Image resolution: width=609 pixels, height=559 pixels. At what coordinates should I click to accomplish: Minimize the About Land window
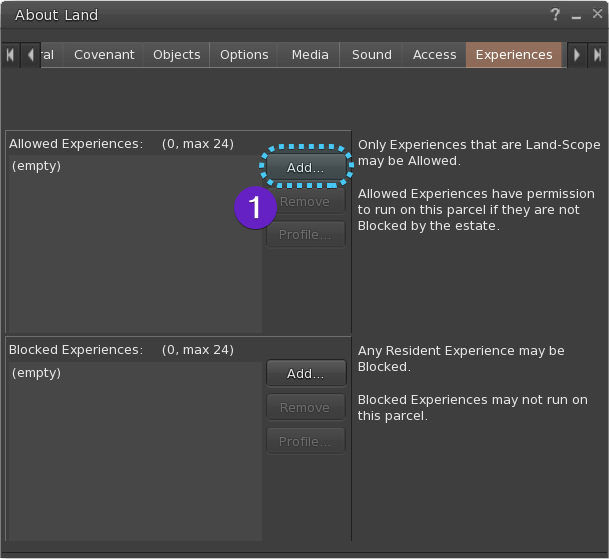point(576,16)
